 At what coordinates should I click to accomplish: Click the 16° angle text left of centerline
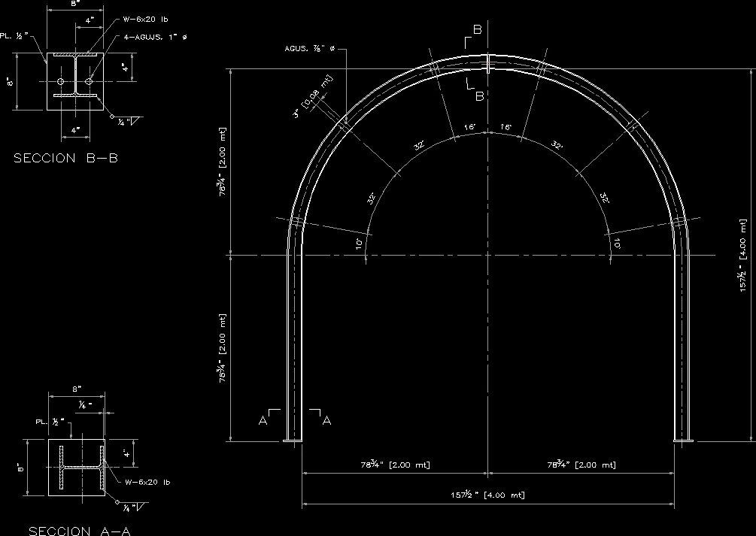(x=470, y=128)
